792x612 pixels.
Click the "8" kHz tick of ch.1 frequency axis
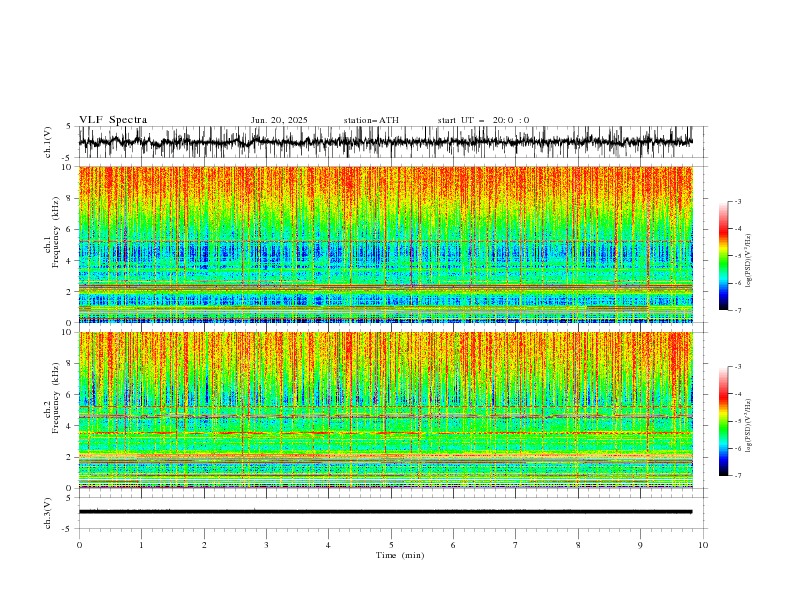70,198
